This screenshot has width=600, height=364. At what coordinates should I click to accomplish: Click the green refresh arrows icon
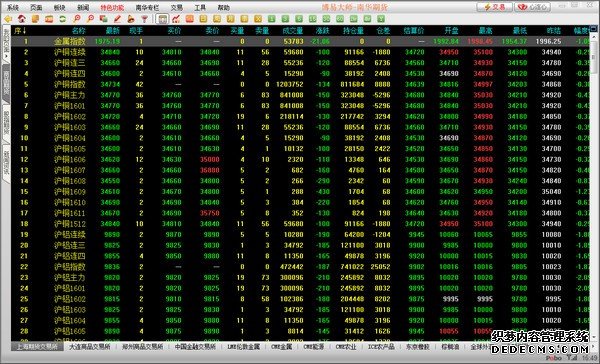[62, 19]
